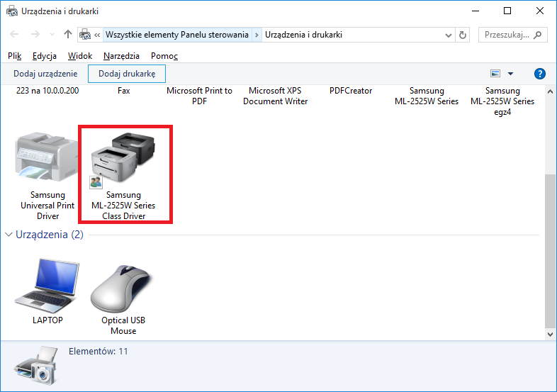Click the address bar printer icon
The width and height of the screenshot is (557, 392).
tap(85, 35)
